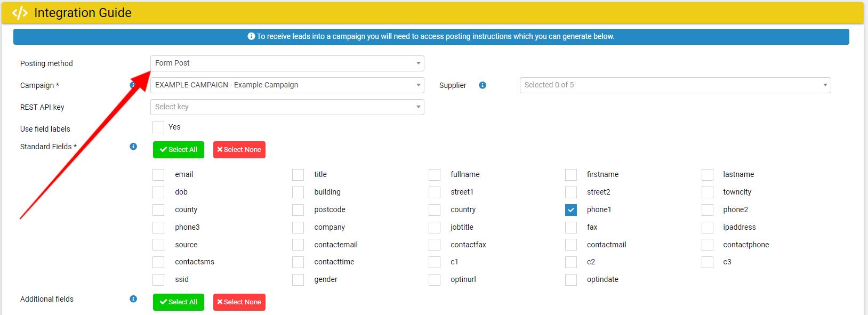This screenshot has width=868, height=315.
Task: Click the Integration Guide code icon
Action: (x=20, y=13)
